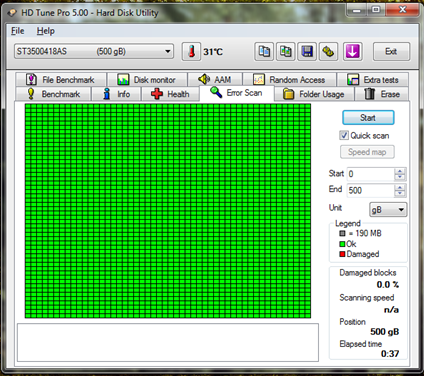
Task: Switch to the Random Access tab
Action: 289,80
